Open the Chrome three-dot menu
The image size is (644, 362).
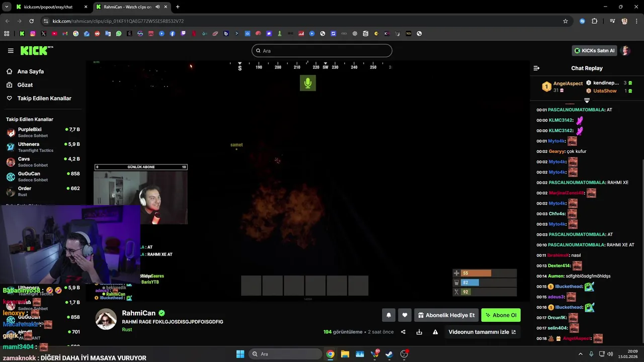point(636,21)
